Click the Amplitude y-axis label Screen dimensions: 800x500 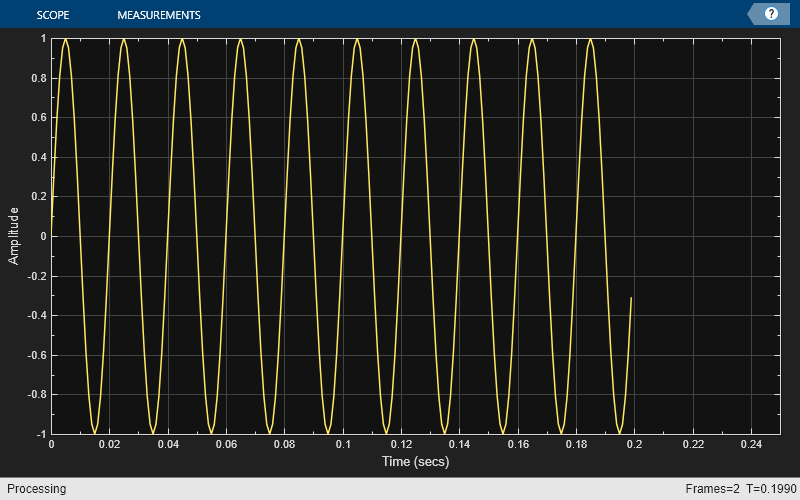pyautogui.click(x=13, y=236)
